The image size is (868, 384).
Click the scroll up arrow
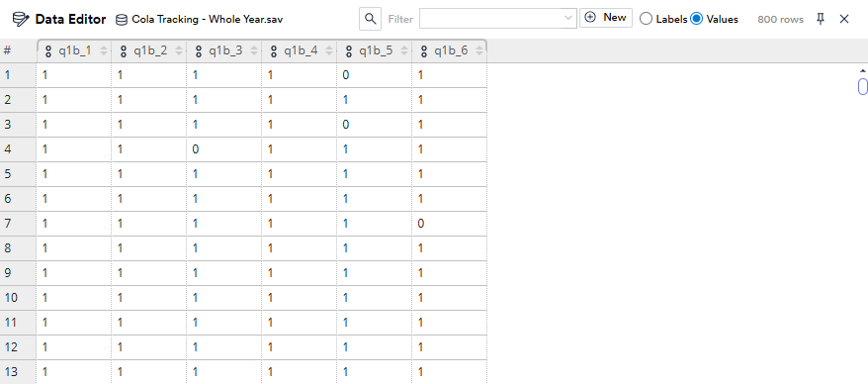pos(862,70)
